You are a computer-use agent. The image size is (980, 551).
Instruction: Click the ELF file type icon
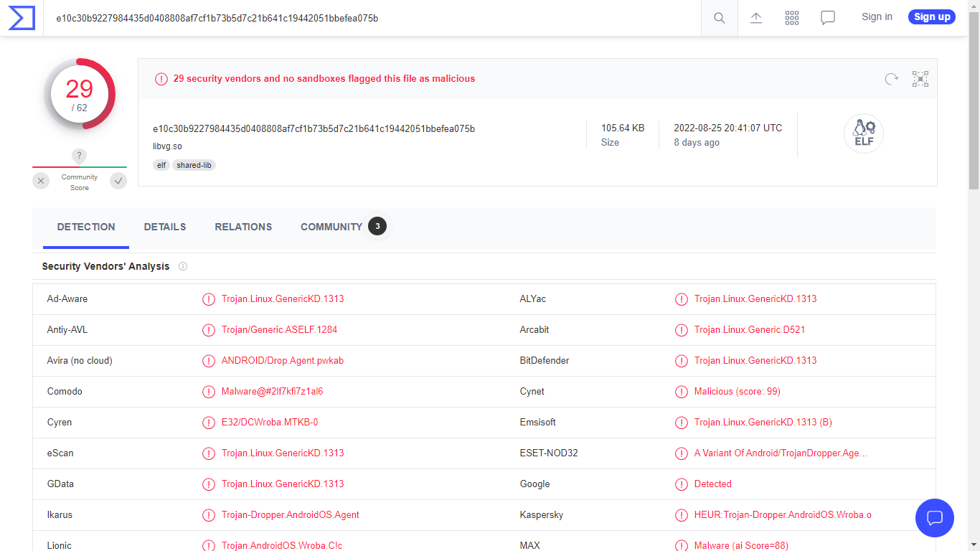(x=864, y=133)
